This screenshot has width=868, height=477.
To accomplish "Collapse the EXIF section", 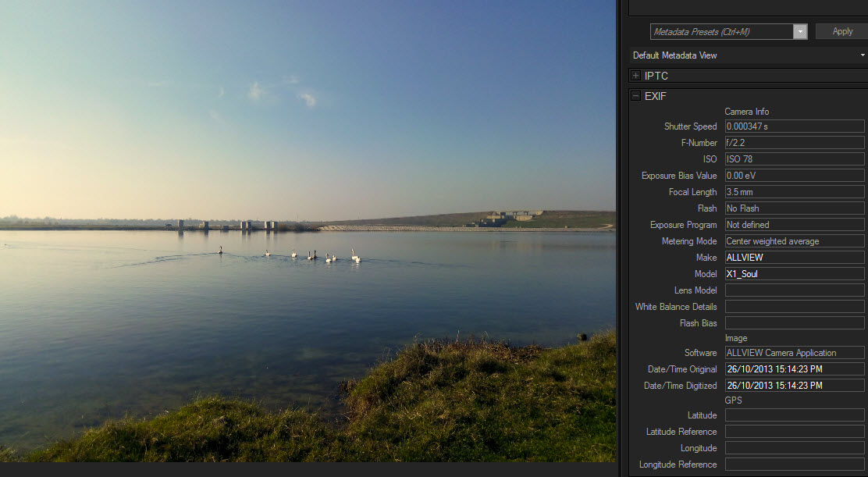I will coord(635,96).
